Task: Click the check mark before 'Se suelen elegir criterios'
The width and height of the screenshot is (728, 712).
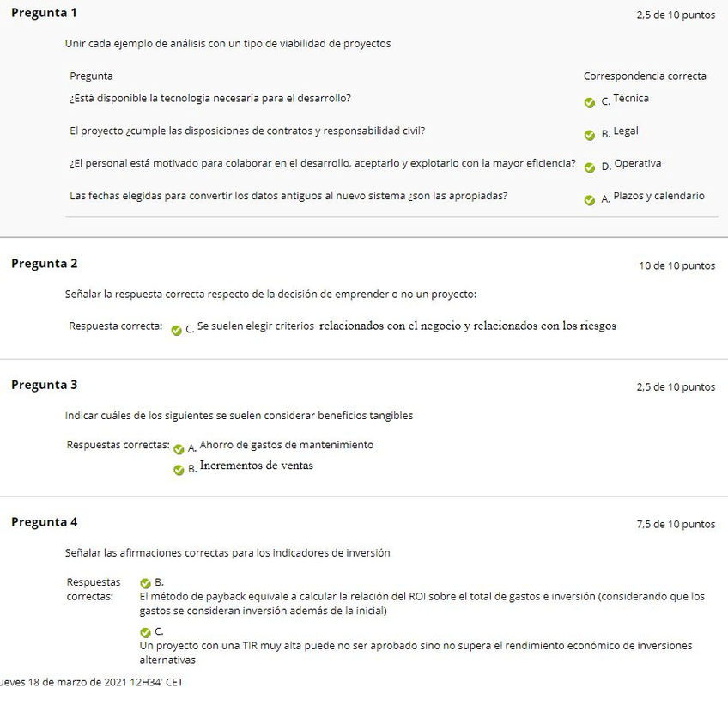Action: [x=176, y=330]
